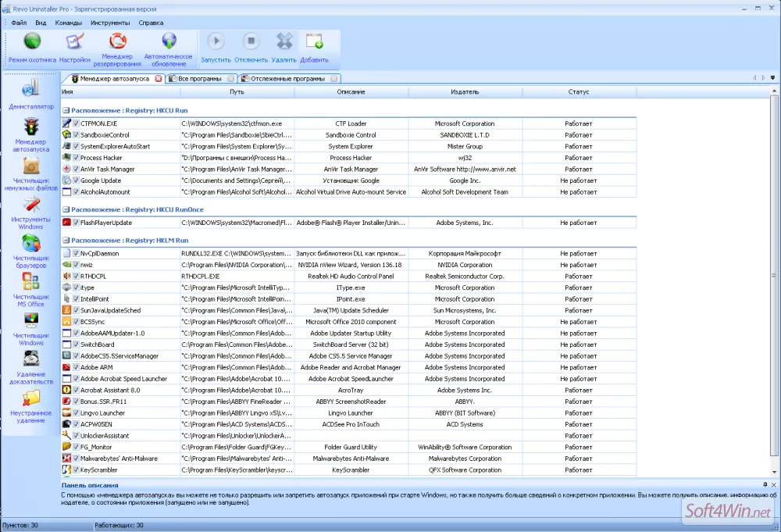The image size is (781, 532).
Task: Collapse the Registry: HKCU RunOnce group
Action: coord(66,209)
